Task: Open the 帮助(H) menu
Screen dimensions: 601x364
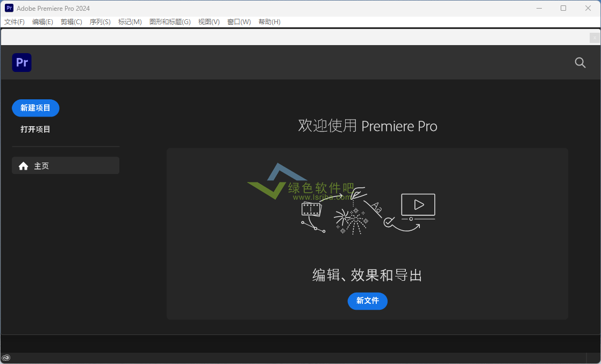Action: tap(269, 22)
